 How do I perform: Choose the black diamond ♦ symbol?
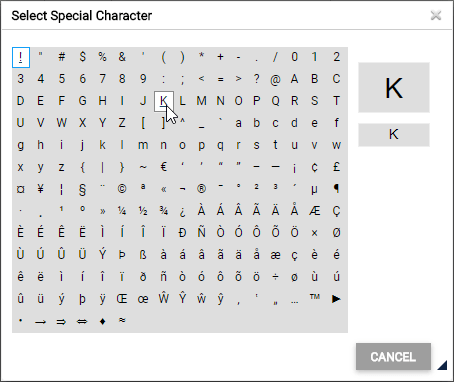pyautogui.click(x=103, y=321)
